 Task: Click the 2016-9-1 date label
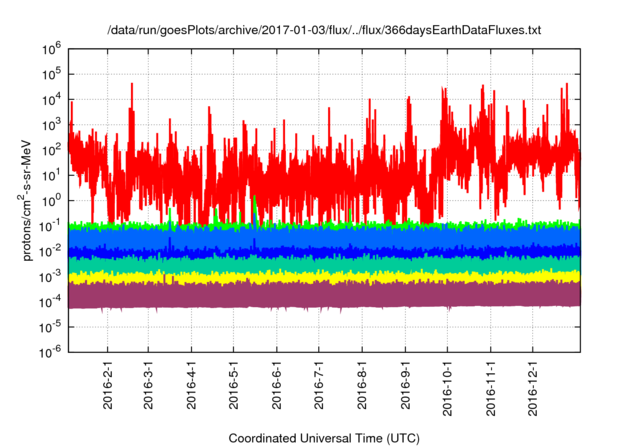405,385
